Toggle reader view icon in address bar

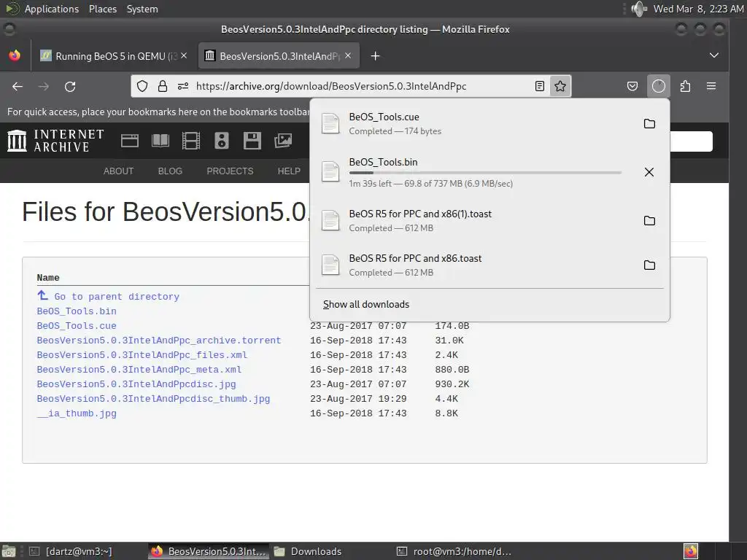[x=539, y=86]
